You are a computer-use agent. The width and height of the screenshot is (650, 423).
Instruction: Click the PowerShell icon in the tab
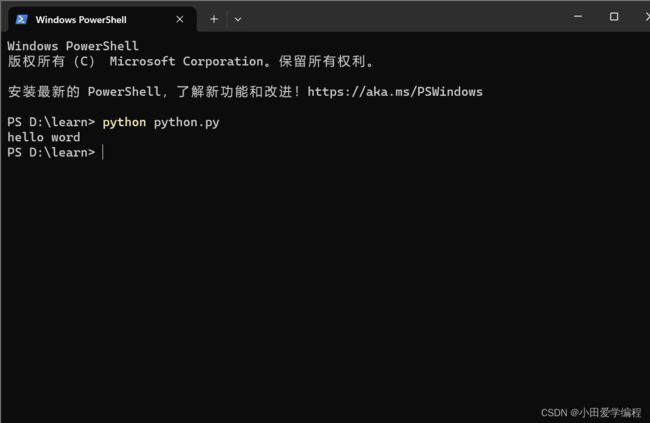[x=22, y=19]
